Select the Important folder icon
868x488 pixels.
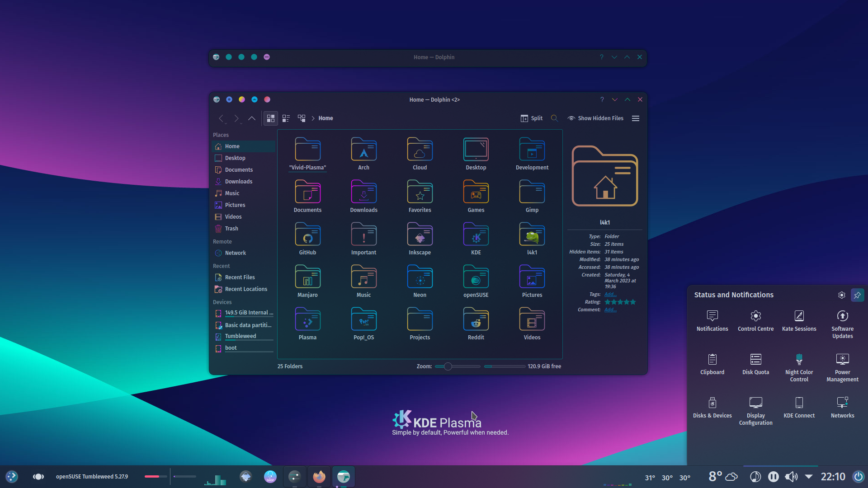click(363, 234)
